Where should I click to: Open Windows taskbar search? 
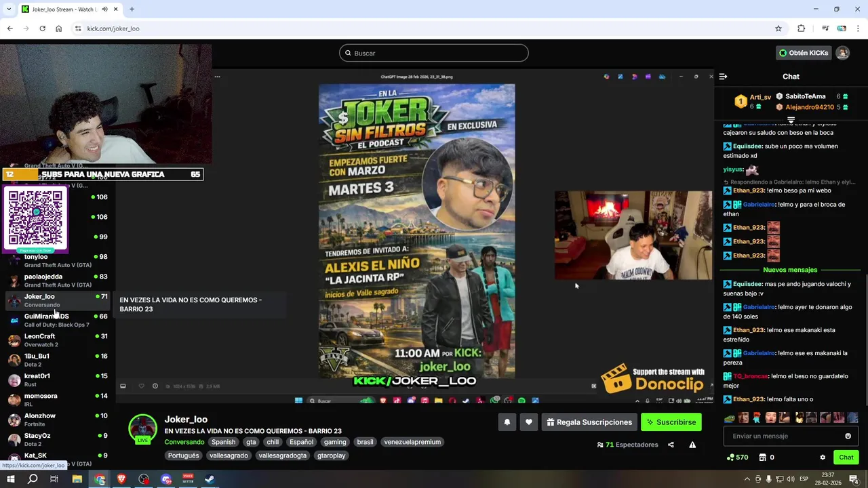(x=33, y=479)
